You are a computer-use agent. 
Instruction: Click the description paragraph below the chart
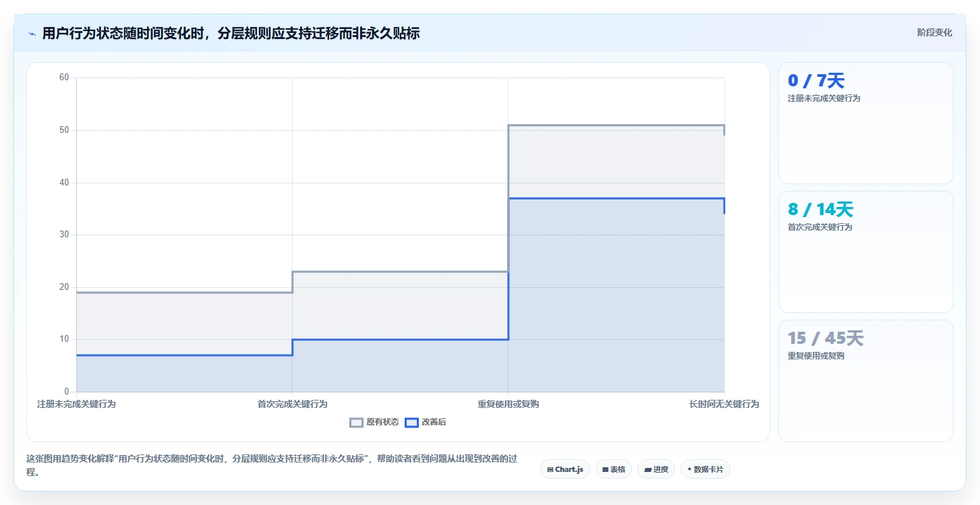tap(272, 465)
